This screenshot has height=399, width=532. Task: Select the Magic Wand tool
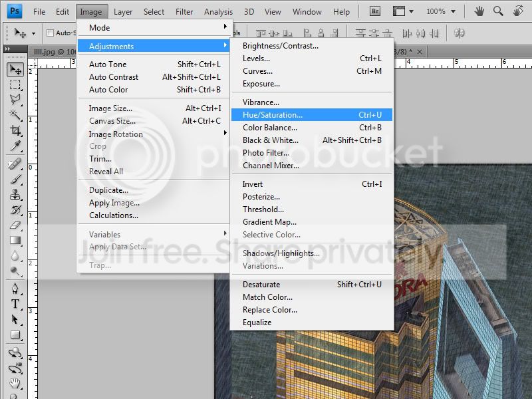(x=15, y=114)
